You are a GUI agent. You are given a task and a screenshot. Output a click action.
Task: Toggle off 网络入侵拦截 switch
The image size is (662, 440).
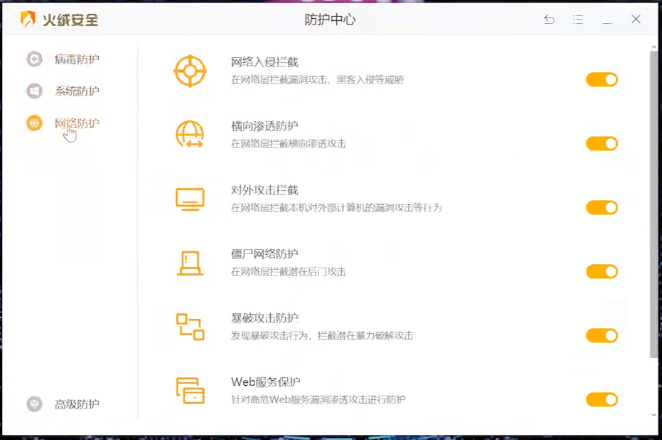[602, 79]
